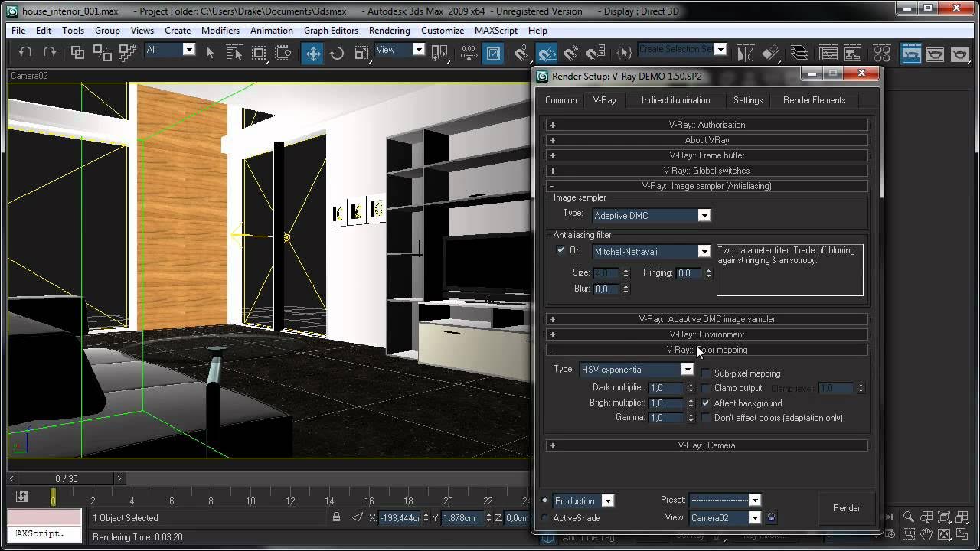Open the Modifiers menu
The image size is (980, 551).
click(x=220, y=31)
